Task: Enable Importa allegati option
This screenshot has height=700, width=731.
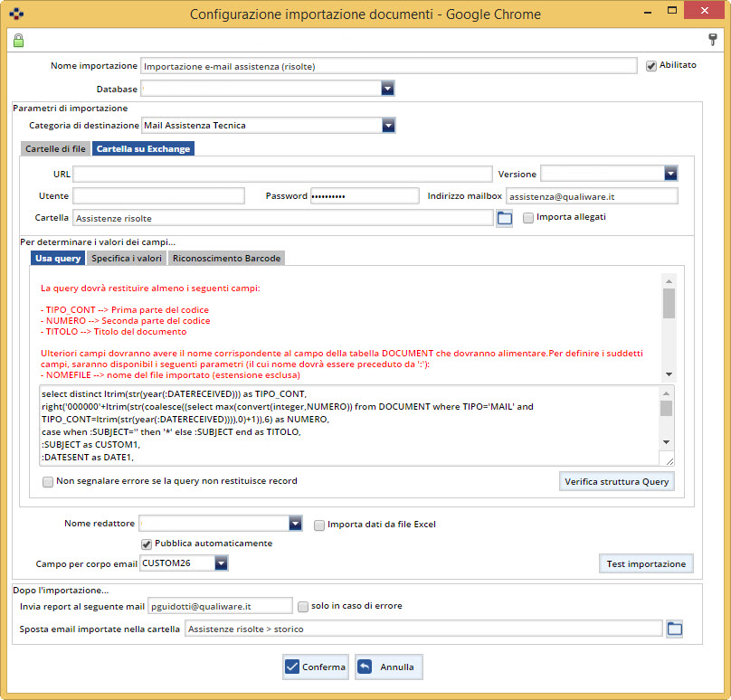Action: (x=528, y=218)
